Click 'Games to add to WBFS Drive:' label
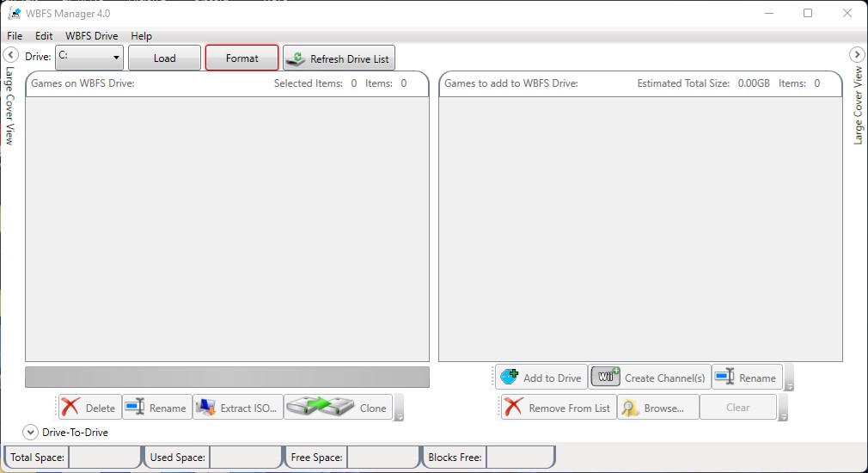 tap(511, 83)
